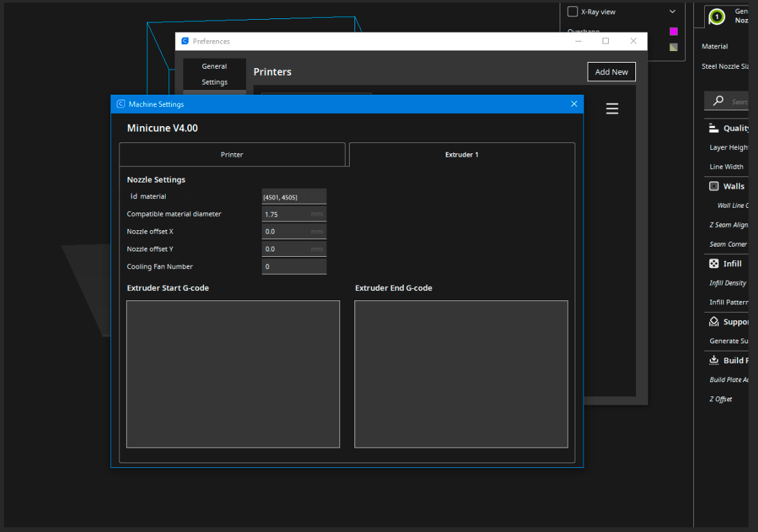
Task: Select the Z Offset setting
Action: coord(721,399)
